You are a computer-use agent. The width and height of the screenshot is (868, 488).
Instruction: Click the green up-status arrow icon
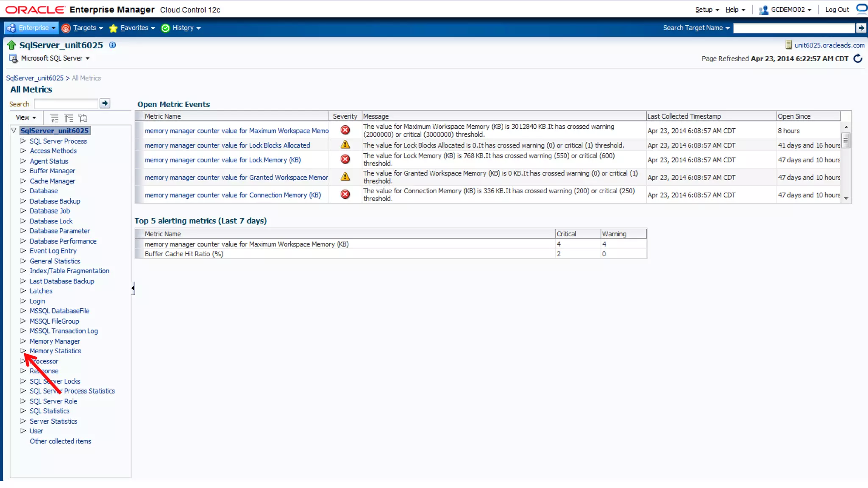coord(11,45)
